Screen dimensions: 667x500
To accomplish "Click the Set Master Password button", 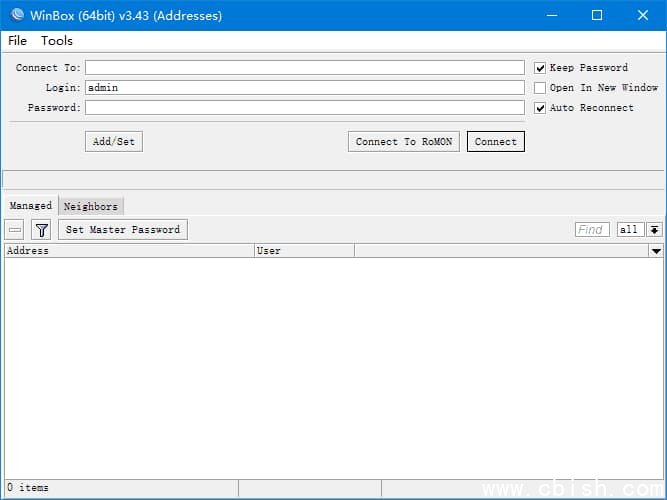I will click(x=123, y=230).
